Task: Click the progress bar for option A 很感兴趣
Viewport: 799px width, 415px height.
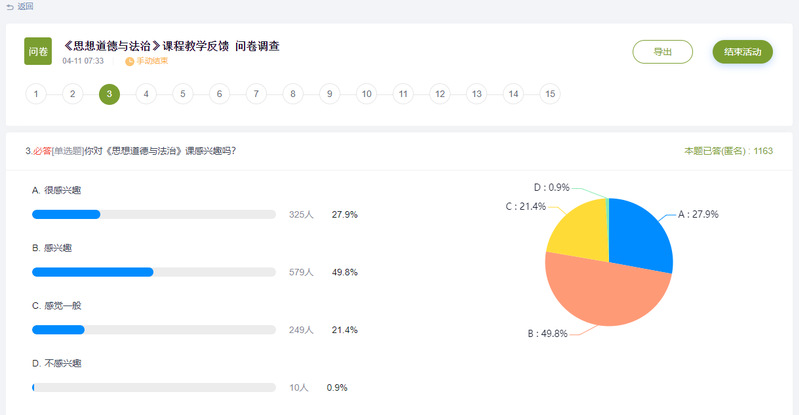Action: 153,215
